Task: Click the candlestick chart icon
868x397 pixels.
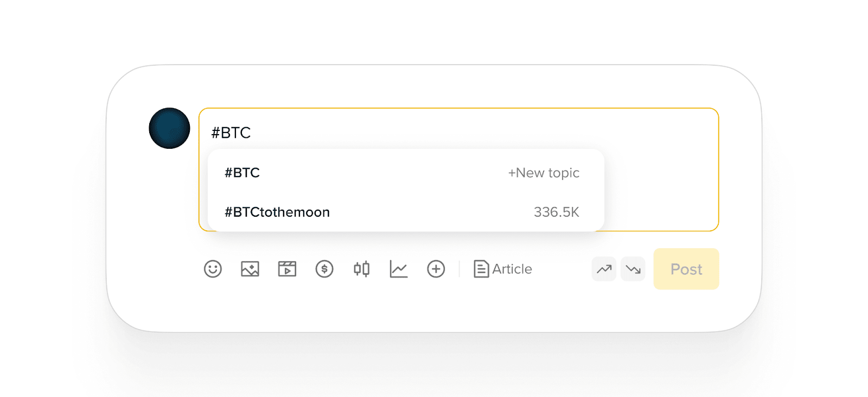Action: point(361,269)
